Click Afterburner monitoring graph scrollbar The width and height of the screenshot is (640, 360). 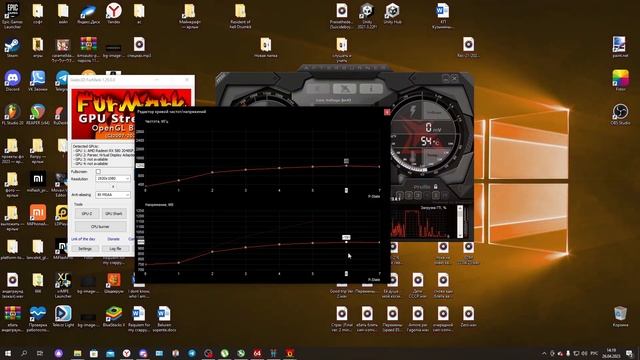point(460,222)
